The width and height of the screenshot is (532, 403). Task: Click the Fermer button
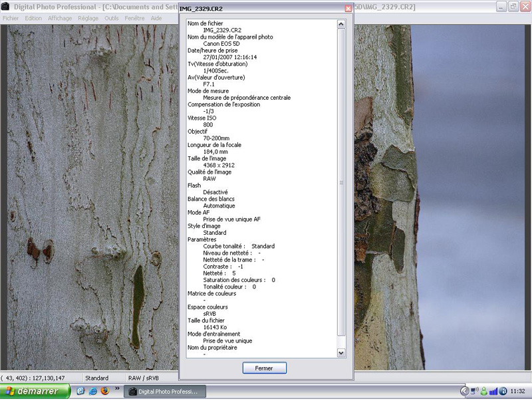tap(264, 368)
